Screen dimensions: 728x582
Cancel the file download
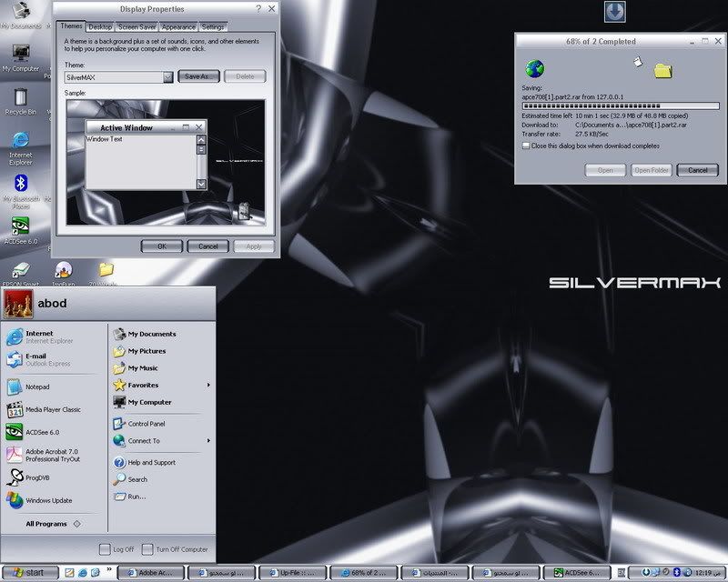697,170
